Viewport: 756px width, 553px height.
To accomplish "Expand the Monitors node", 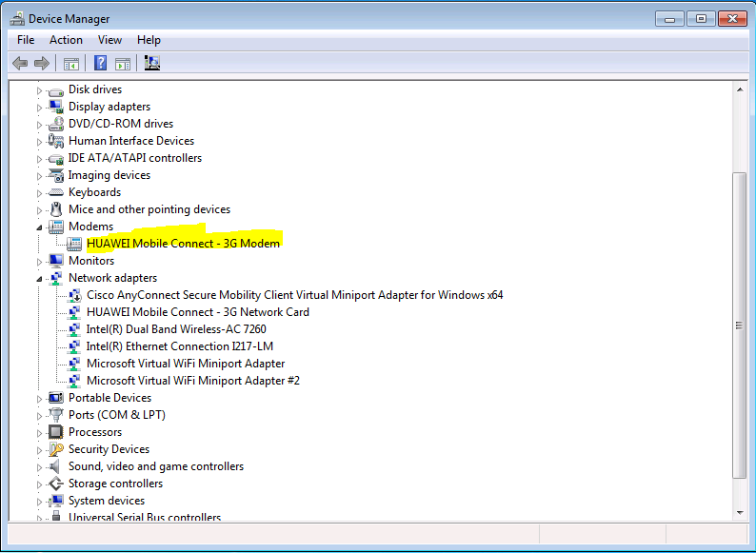I will coord(40,262).
